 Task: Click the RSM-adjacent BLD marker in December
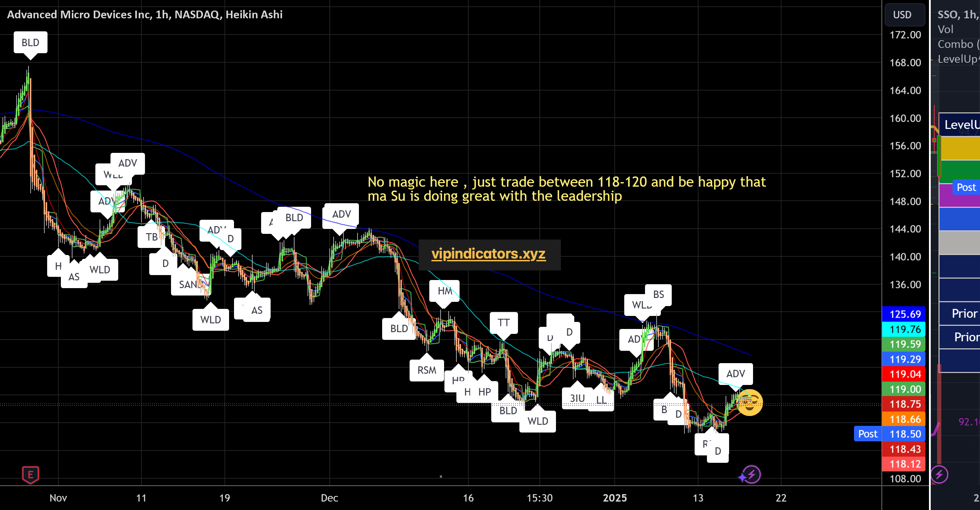(399, 328)
